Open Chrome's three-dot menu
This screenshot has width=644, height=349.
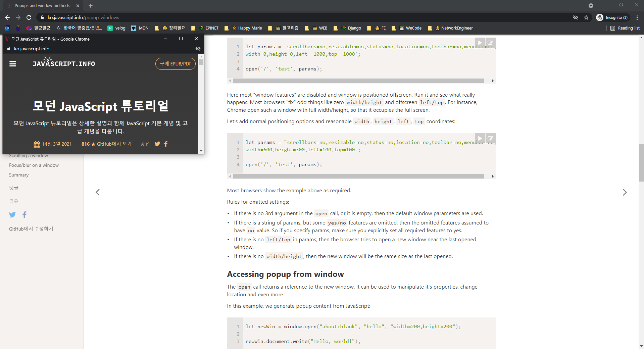(x=637, y=17)
